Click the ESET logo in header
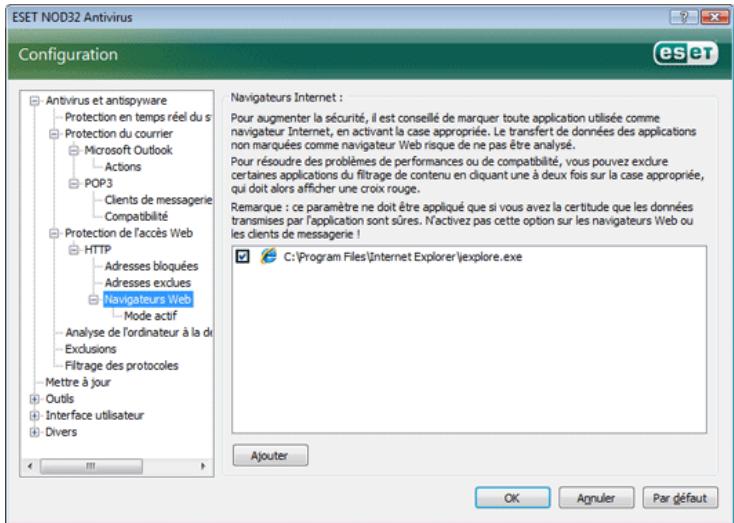Screen dimensions: 734x523 pos(686,54)
